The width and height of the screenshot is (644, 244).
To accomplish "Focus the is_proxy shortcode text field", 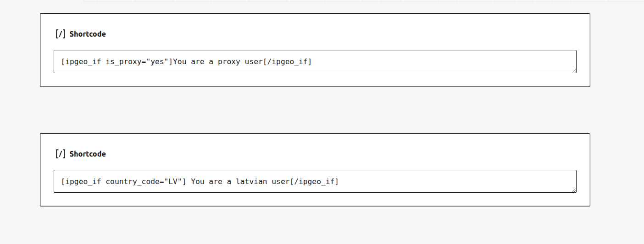I will coord(413,62).
